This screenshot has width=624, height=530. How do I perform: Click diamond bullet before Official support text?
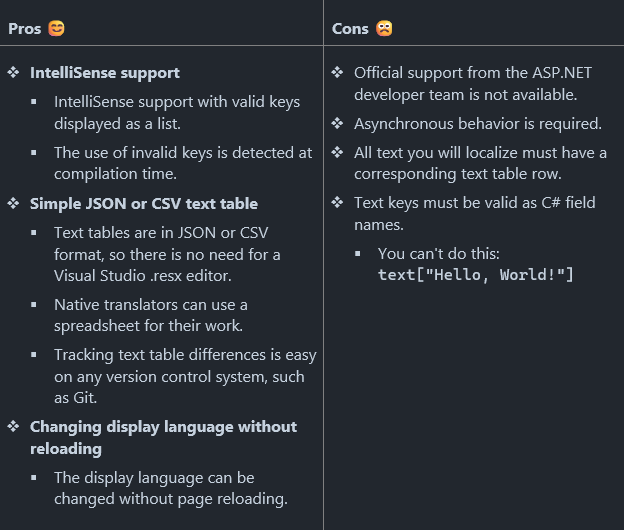coord(337,72)
